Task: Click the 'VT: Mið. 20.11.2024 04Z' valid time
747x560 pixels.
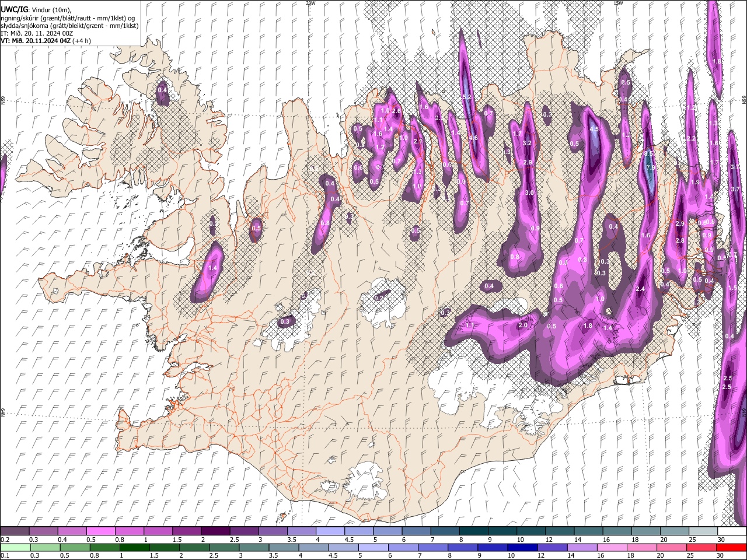Action: (36, 41)
